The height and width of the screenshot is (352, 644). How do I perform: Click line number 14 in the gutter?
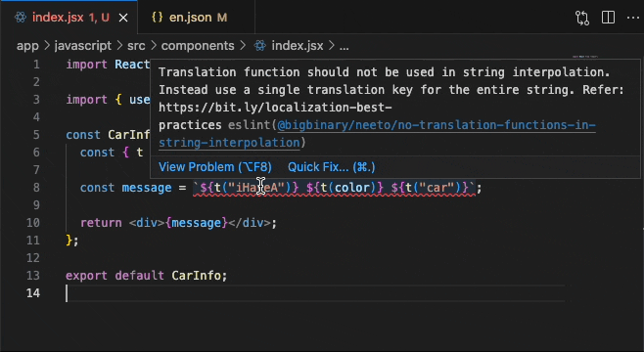(33, 293)
